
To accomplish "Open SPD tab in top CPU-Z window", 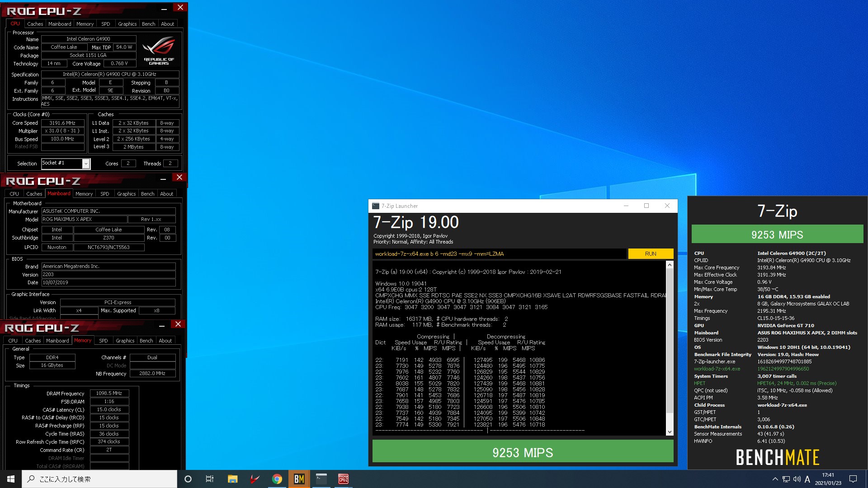I will pos(106,24).
